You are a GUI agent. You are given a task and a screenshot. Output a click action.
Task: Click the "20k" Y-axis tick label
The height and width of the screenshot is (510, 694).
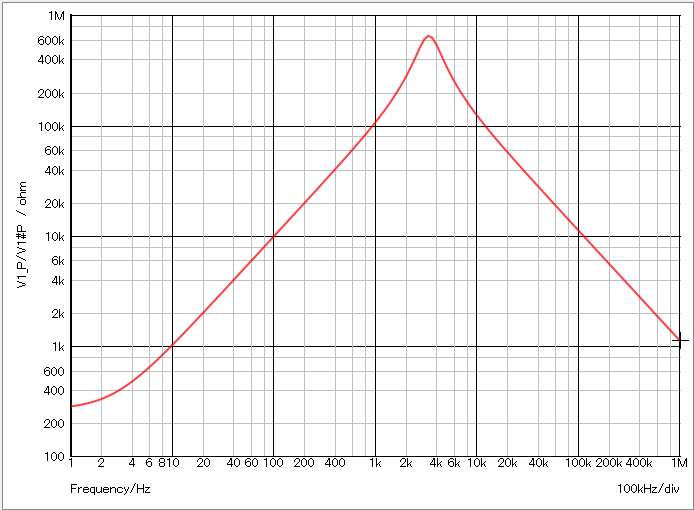click(x=54, y=204)
